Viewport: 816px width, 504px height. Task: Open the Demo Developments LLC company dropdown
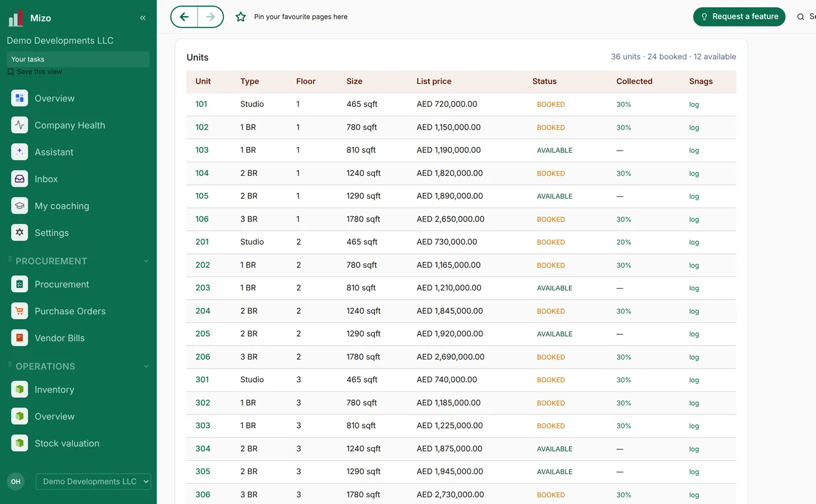[94, 481]
